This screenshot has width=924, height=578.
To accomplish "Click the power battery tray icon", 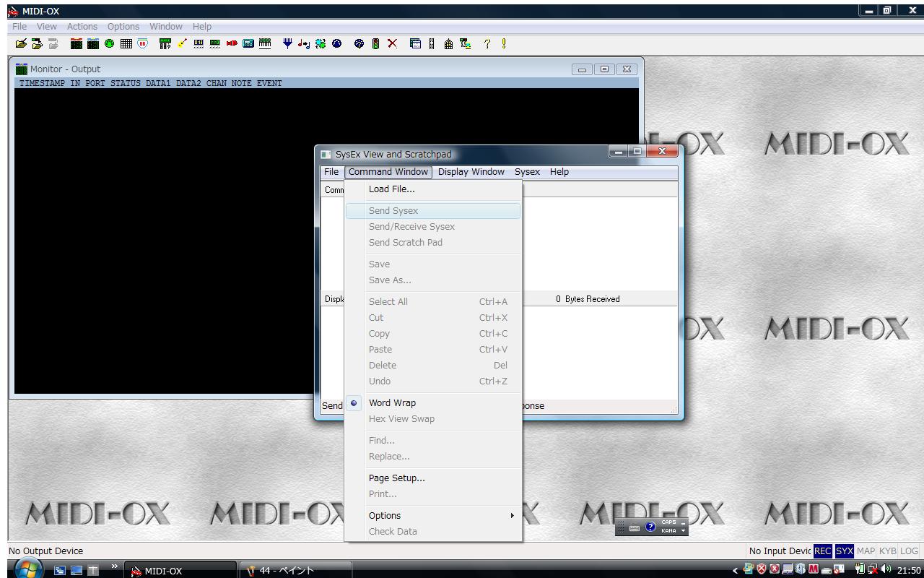I will click(x=860, y=570).
